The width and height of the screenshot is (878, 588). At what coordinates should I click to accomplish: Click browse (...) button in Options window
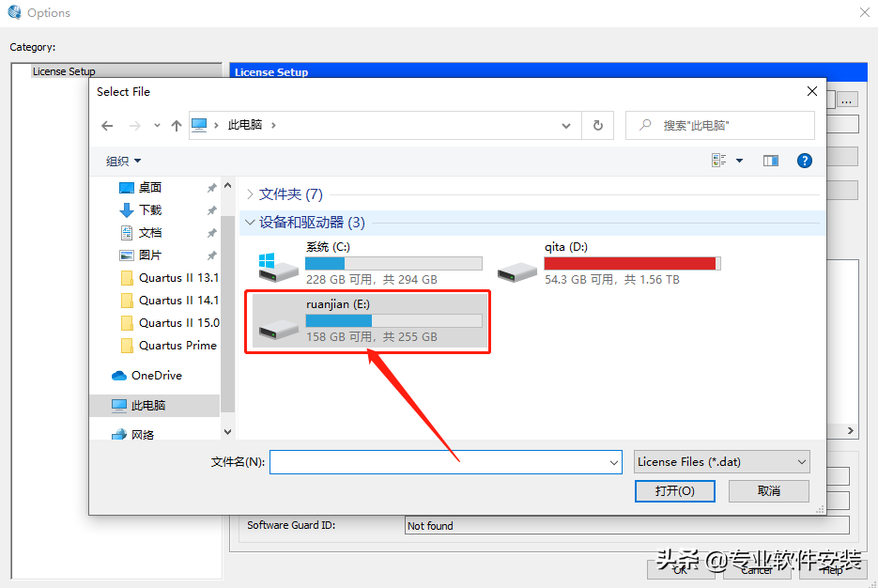(847, 101)
